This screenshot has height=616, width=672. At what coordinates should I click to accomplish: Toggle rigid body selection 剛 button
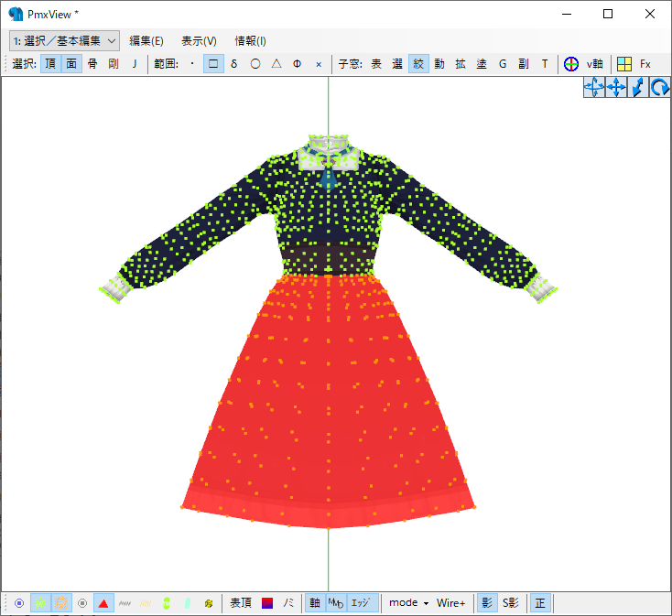(114, 64)
